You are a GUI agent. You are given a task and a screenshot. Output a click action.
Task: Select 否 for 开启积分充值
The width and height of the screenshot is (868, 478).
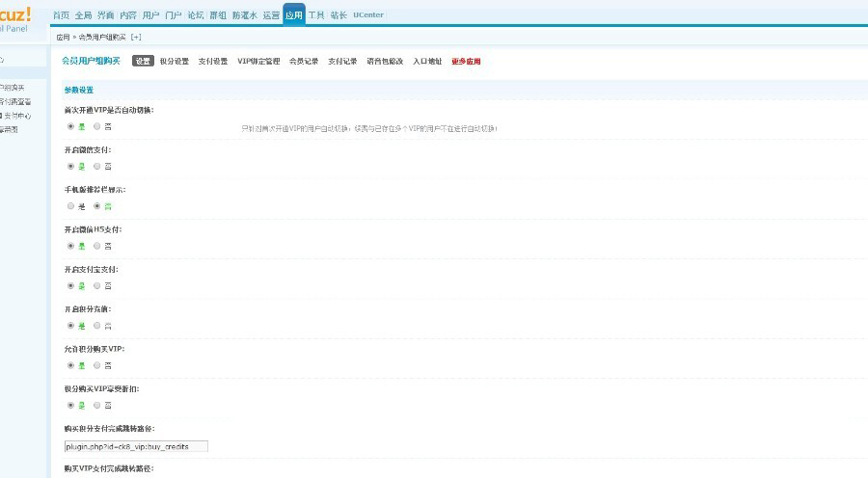point(96,326)
